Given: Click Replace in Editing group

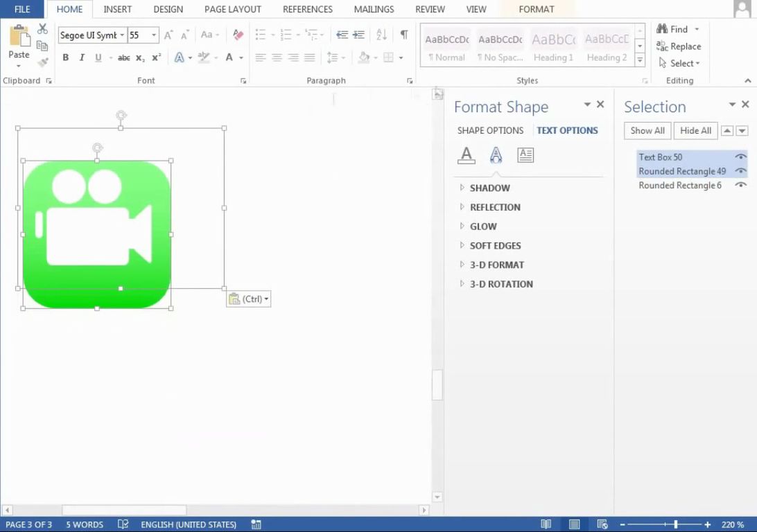Looking at the screenshot, I should point(678,46).
